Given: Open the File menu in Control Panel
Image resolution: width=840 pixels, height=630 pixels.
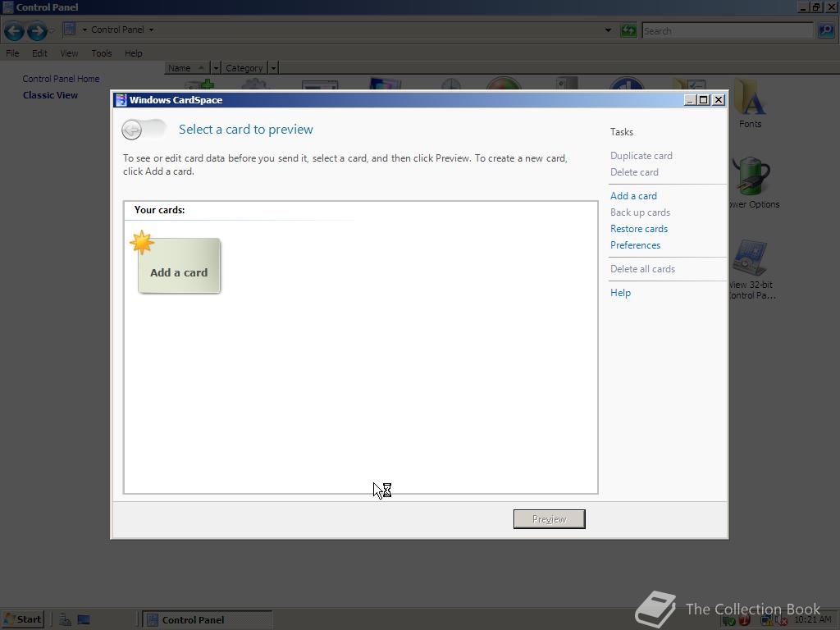Looking at the screenshot, I should point(12,53).
